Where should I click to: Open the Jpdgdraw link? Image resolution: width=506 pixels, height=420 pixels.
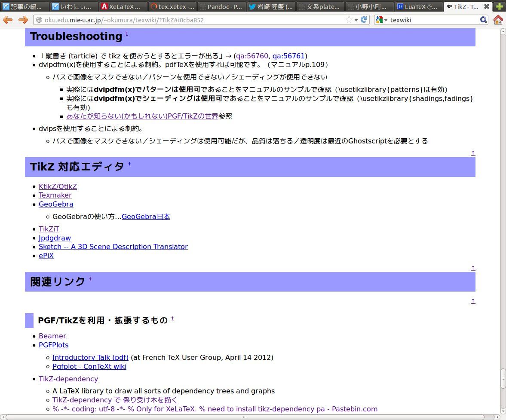click(x=55, y=238)
